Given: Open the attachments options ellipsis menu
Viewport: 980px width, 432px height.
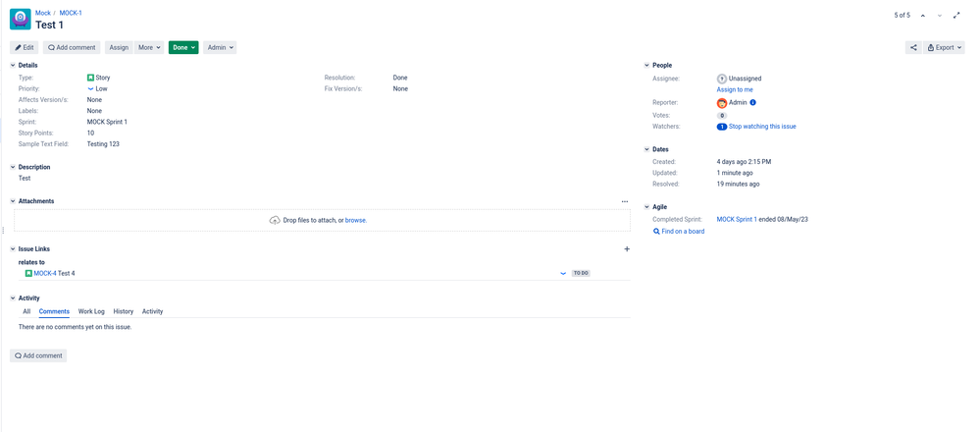Looking at the screenshot, I should pos(624,201).
